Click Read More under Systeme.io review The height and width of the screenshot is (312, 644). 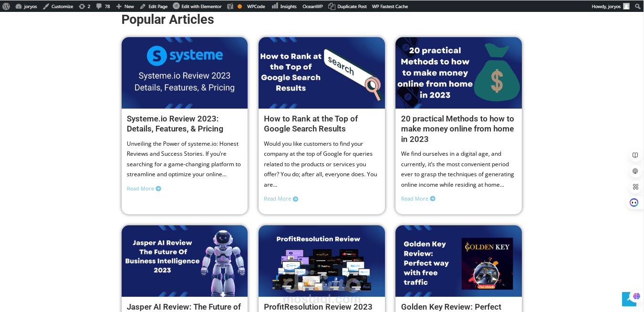(144, 189)
